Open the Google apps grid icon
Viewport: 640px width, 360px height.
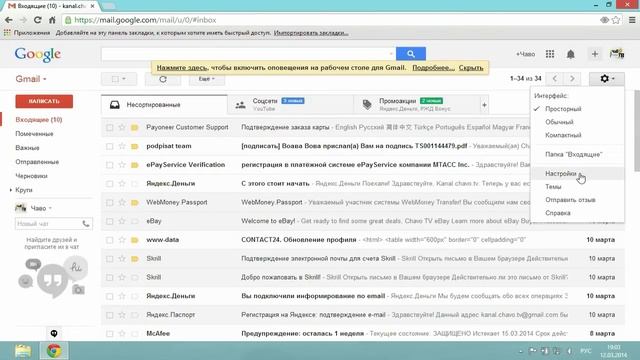coord(550,54)
